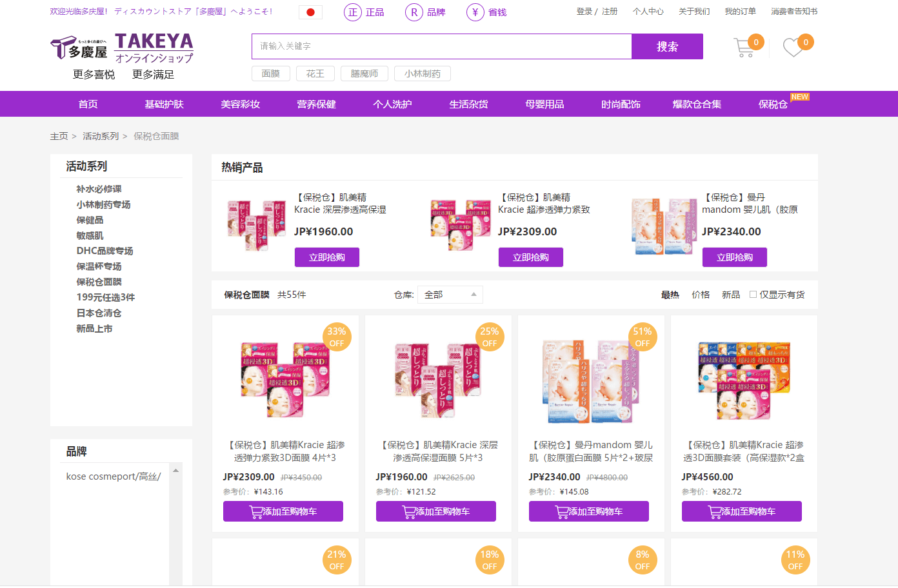Open the wishlist heart icon
Image resolution: width=898 pixels, height=588 pixels.
793,48
